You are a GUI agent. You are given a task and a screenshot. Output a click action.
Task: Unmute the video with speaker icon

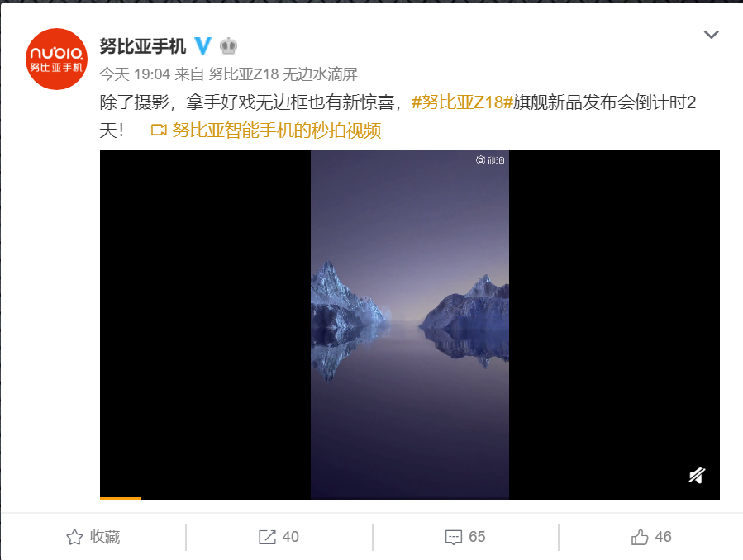(x=697, y=475)
